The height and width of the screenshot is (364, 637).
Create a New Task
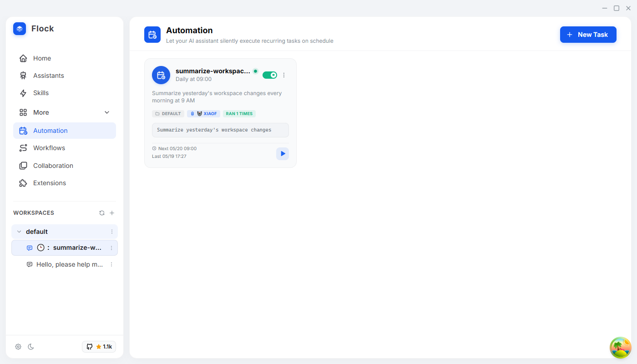(x=588, y=35)
